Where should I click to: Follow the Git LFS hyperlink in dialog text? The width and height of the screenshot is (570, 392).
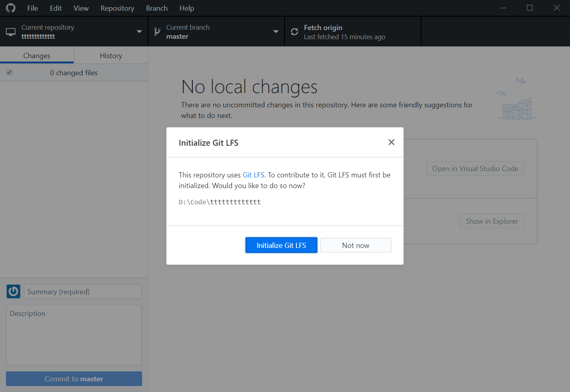tap(253, 175)
